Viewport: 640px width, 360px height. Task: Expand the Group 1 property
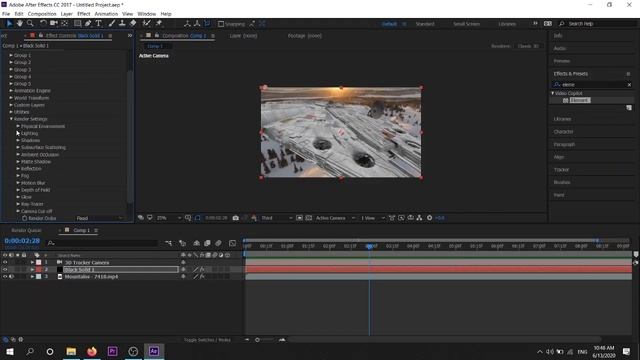[11, 55]
